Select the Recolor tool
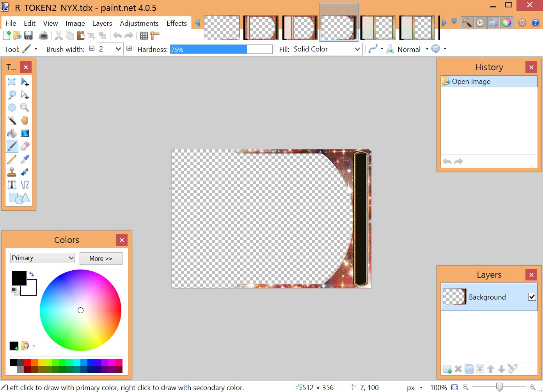Viewport: 543px width, 392px height. 25,172
